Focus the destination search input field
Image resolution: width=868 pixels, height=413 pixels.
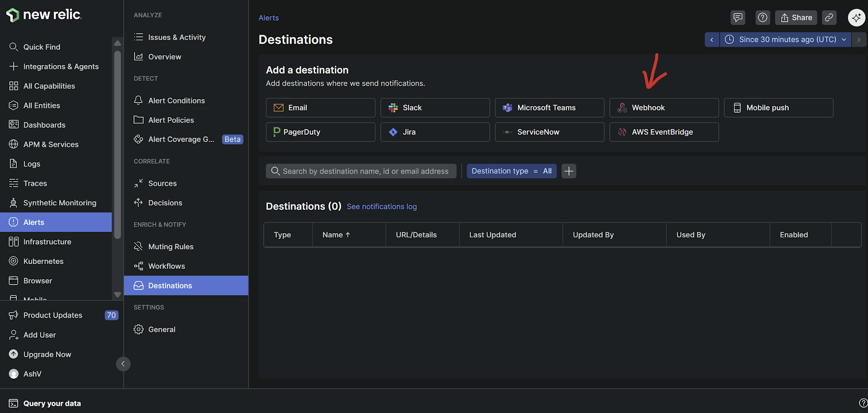pos(365,171)
